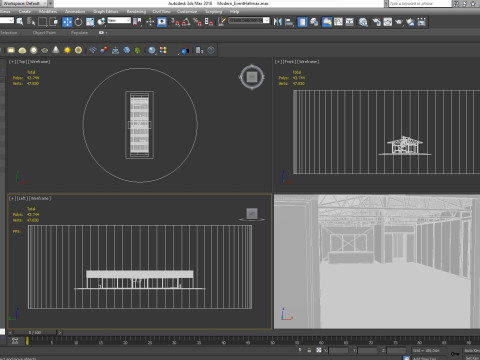Choose the Rectangular Selection Region tool
This screenshot has width=480, height=360.
click(42, 22)
